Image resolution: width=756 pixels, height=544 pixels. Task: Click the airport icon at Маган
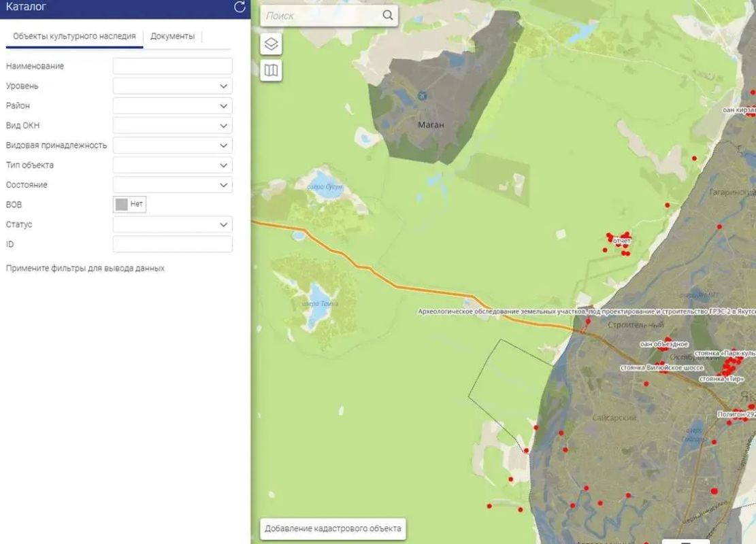tap(423, 95)
